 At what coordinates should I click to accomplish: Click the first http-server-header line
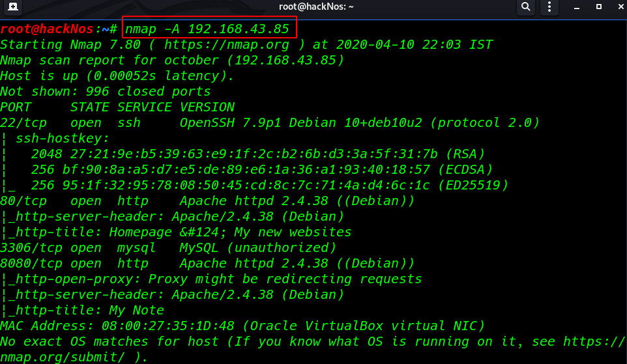(x=172, y=216)
